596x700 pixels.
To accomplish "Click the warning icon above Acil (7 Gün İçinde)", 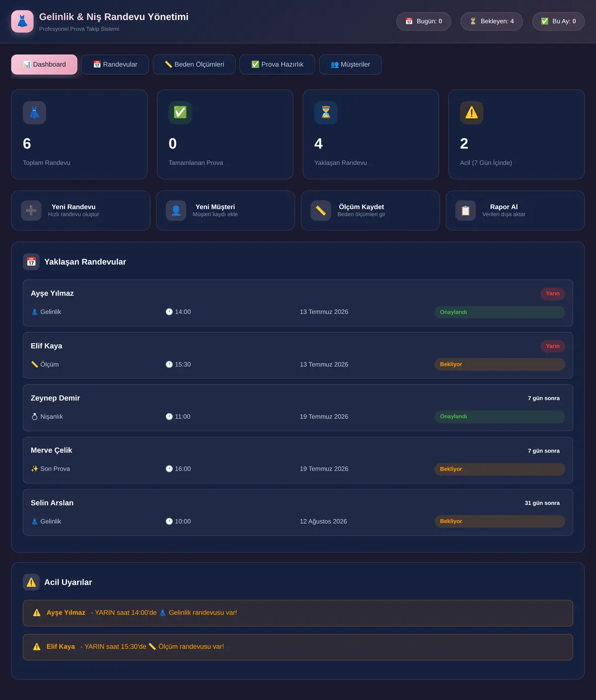I will pyautogui.click(x=472, y=113).
